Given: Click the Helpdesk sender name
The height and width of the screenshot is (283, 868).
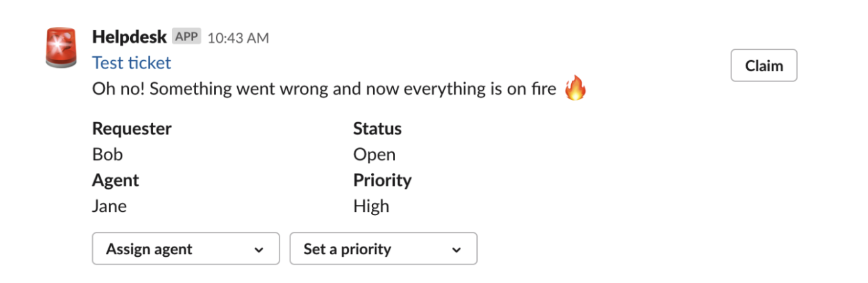Looking at the screenshot, I should coord(129,37).
